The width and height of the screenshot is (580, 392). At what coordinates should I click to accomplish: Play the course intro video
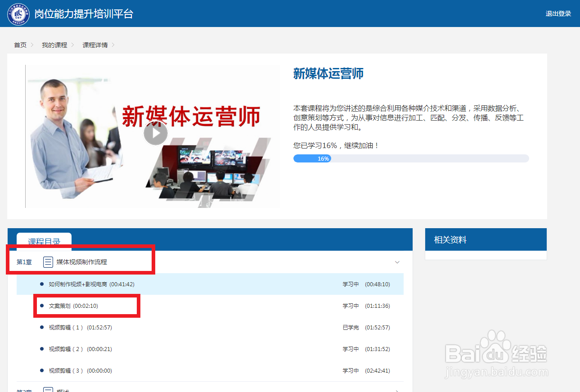[x=156, y=133]
